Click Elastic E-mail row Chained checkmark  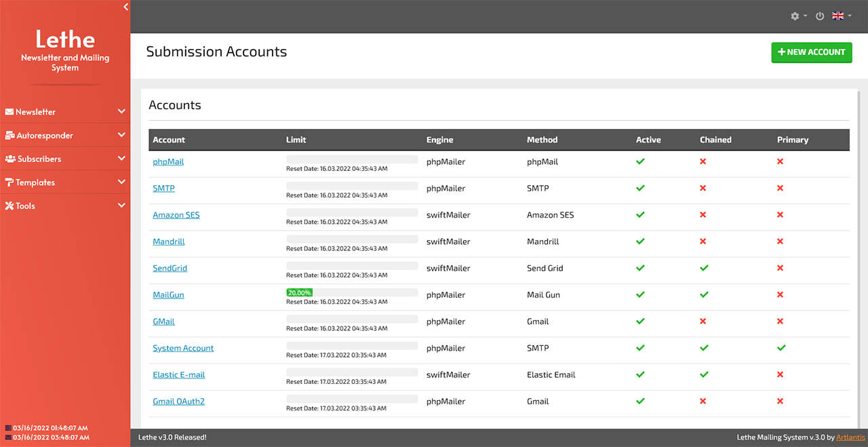click(x=704, y=374)
